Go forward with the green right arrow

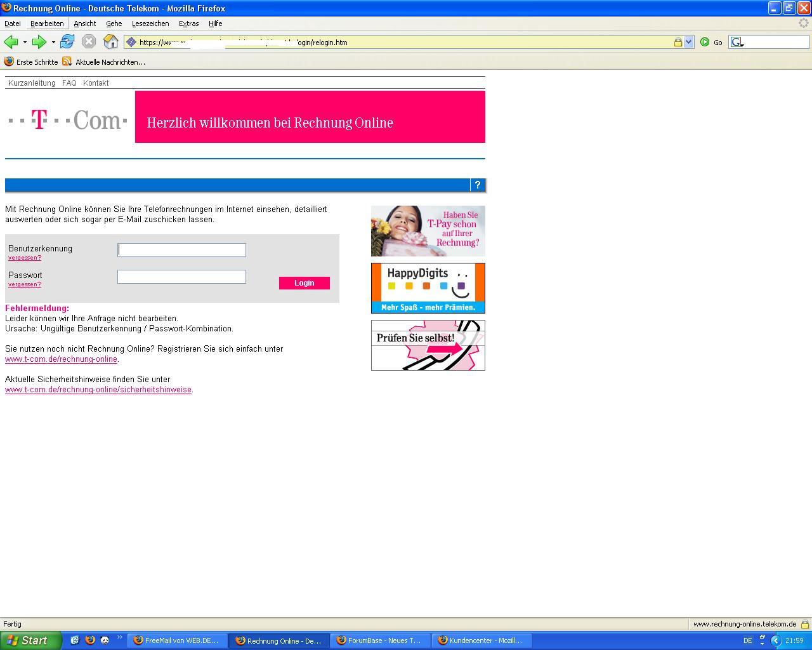39,42
